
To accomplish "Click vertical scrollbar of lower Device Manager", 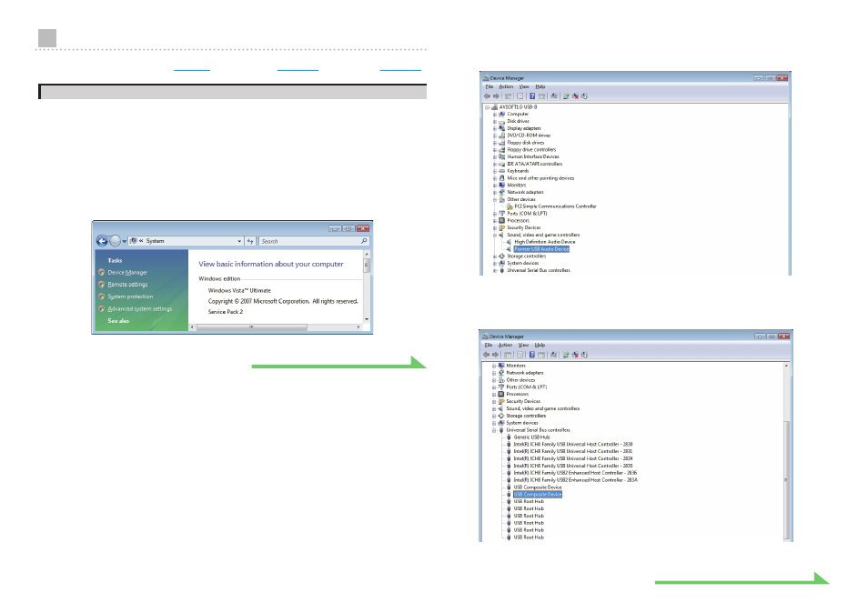I will (x=786, y=452).
